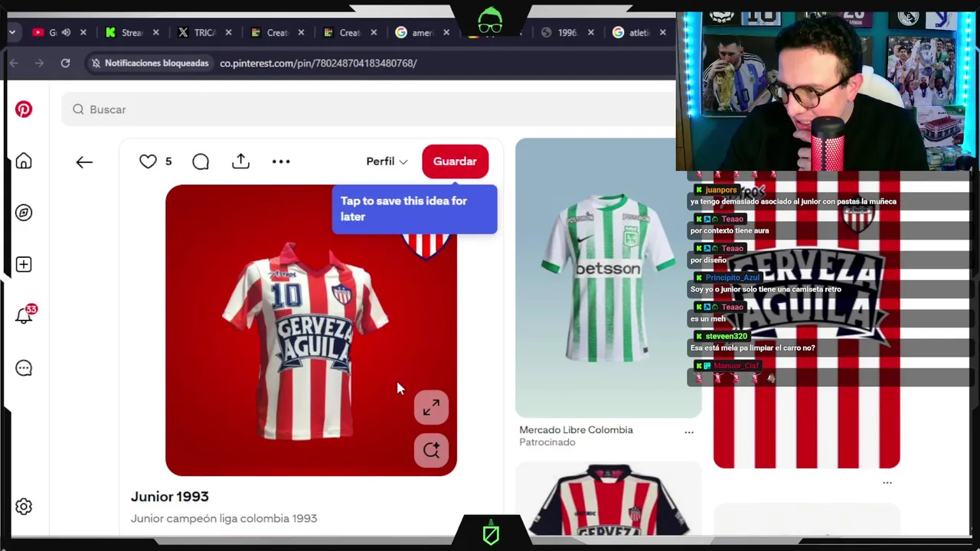Click the back arrow beside the pin
Screen dimensions: 980x551
click(84, 161)
